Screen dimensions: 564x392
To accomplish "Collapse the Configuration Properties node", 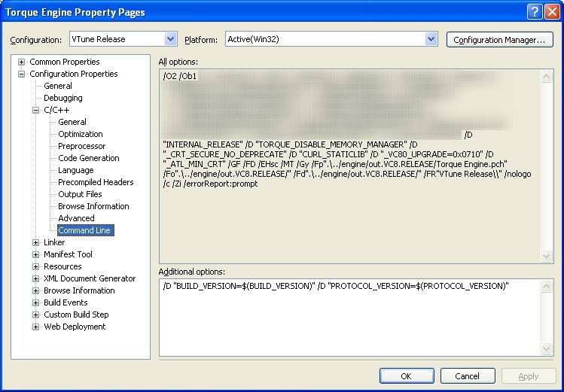I will coord(22,74).
